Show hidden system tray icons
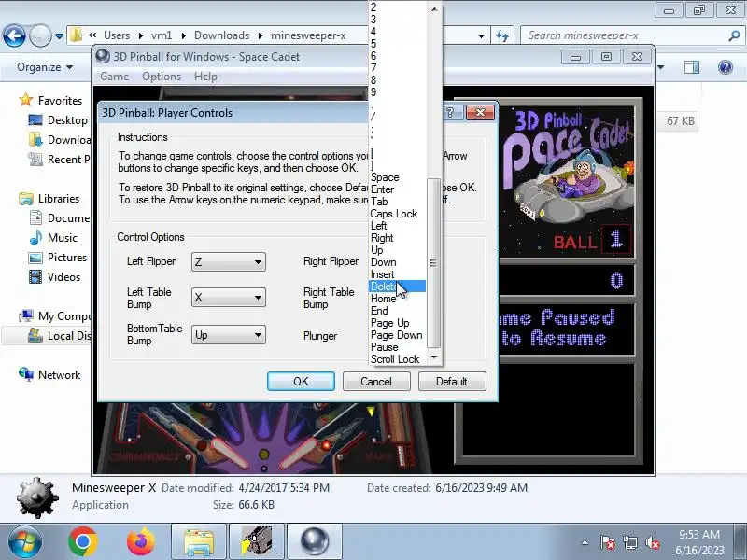The image size is (747, 560). click(x=585, y=542)
